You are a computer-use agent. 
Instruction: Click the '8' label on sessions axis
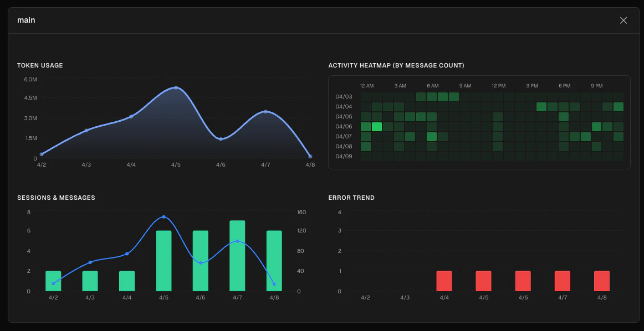click(29, 212)
